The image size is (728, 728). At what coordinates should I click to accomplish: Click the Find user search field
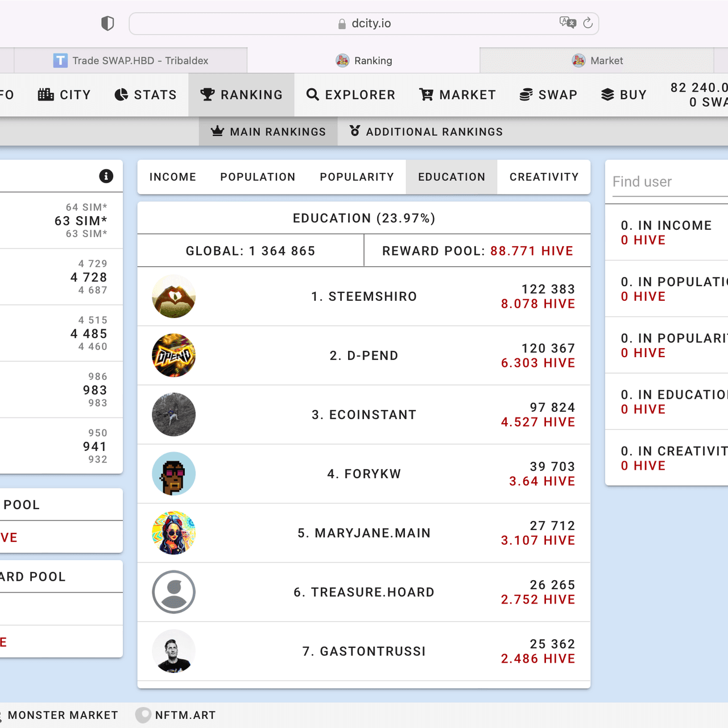tap(669, 181)
